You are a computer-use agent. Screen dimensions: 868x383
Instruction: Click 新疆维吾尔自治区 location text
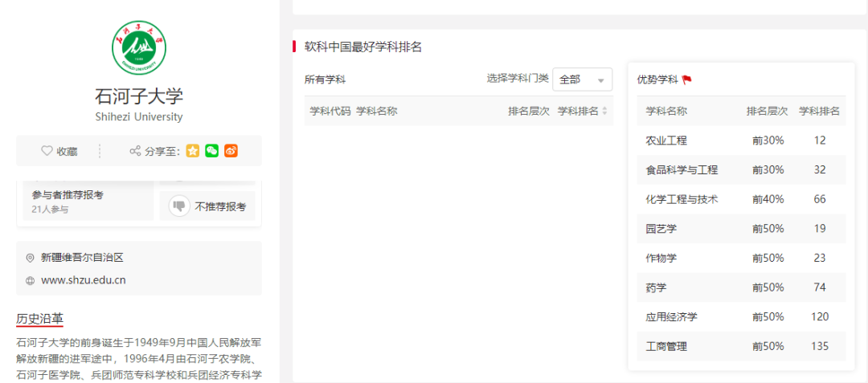tap(82, 258)
